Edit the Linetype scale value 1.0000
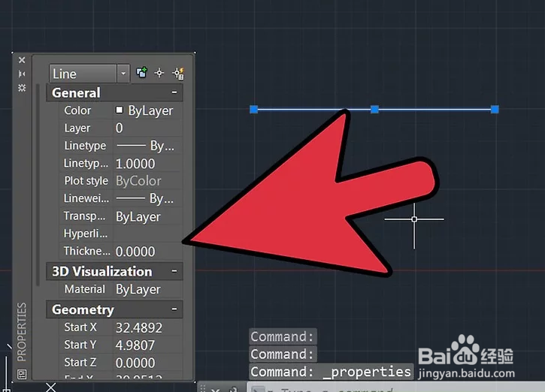 pyautogui.click(x=147, y=164)
